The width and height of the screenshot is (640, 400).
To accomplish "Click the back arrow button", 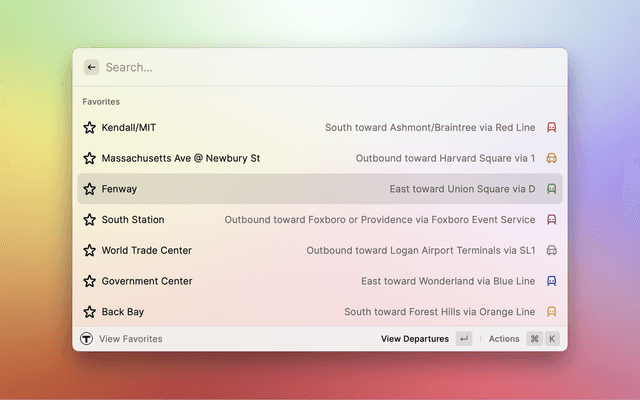I will pos(91,67).
